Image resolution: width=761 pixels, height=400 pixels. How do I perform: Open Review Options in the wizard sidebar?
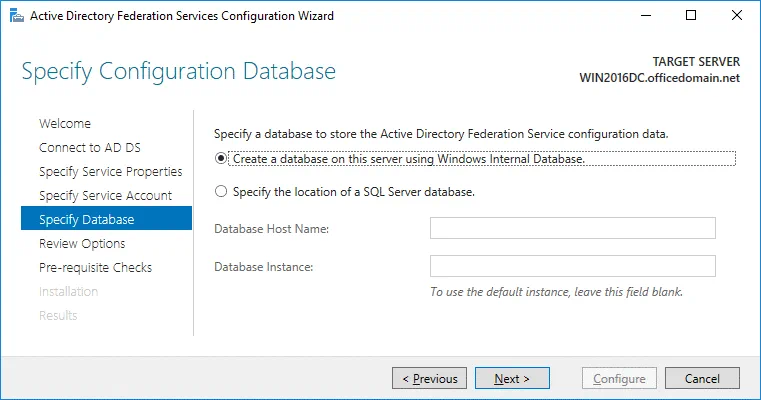pyautogui.click(x=82, y=244)
